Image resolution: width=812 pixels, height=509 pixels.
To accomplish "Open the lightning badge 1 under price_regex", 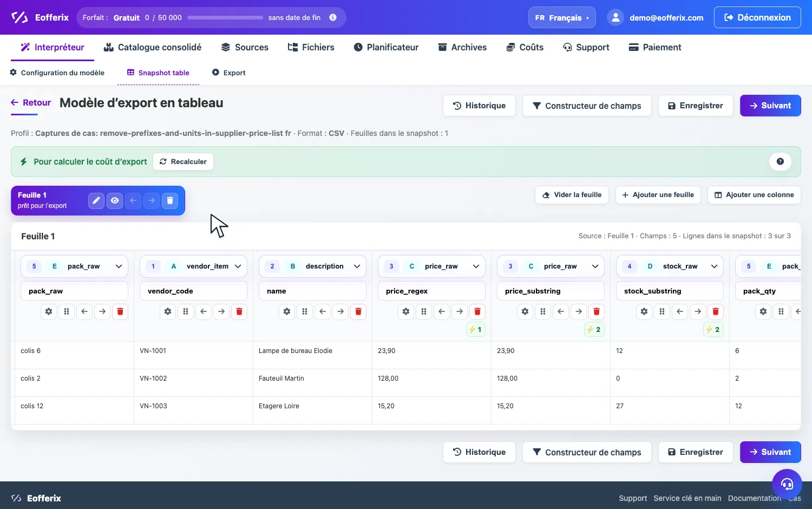I will (475, 329).
